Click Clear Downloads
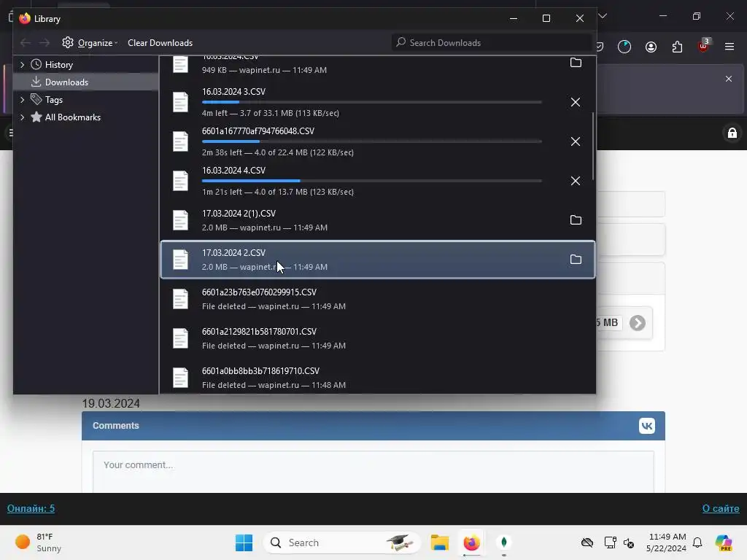The image size is (747, 560). pyautogui.click(x=160, y=43)
